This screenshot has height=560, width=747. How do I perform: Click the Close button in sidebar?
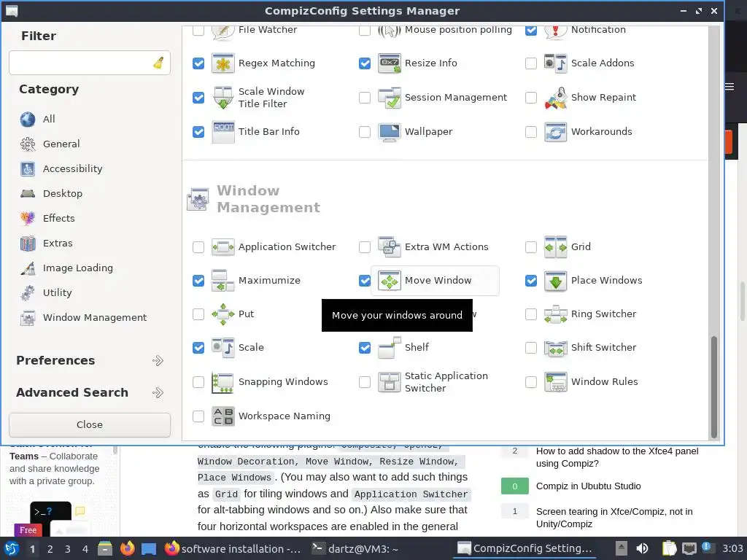click(90, 425)
